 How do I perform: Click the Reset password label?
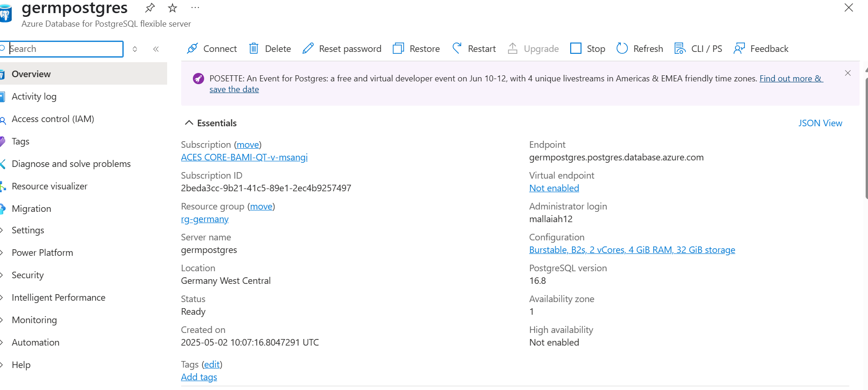(x=350, y=49)
